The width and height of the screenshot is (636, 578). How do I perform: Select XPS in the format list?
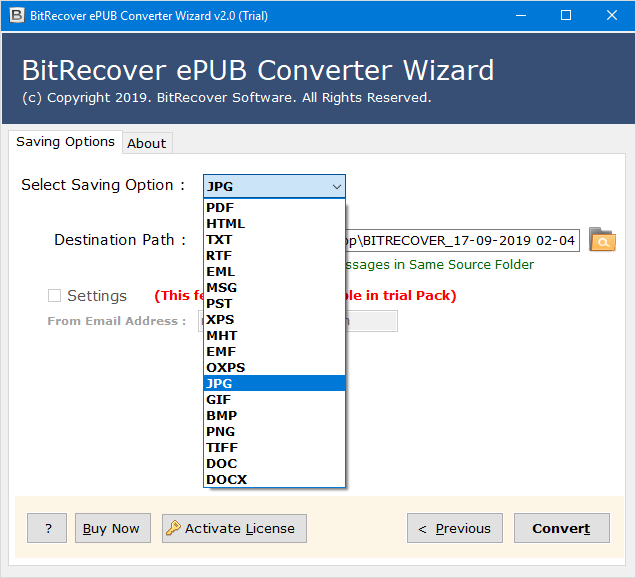[x=274, y=320]
